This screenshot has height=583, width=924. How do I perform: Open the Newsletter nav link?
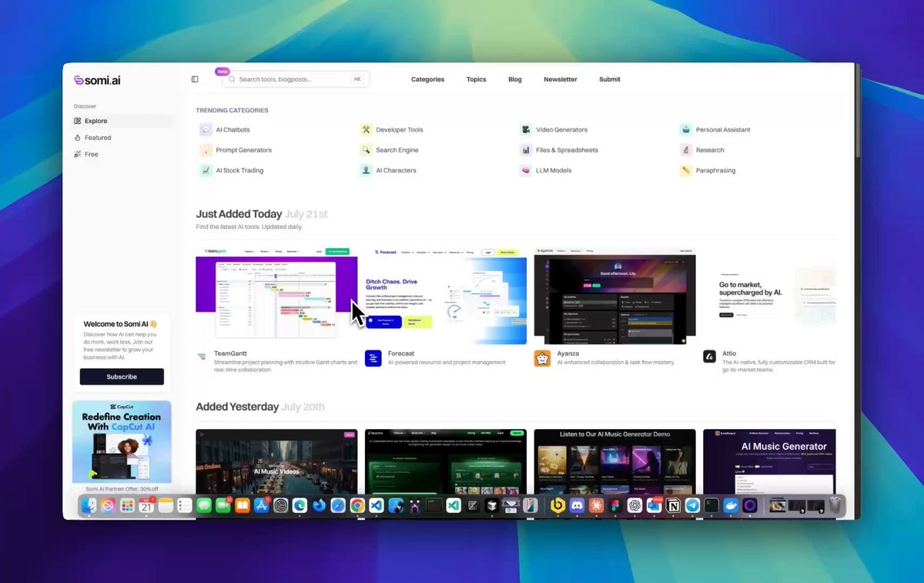pos(561,79)
